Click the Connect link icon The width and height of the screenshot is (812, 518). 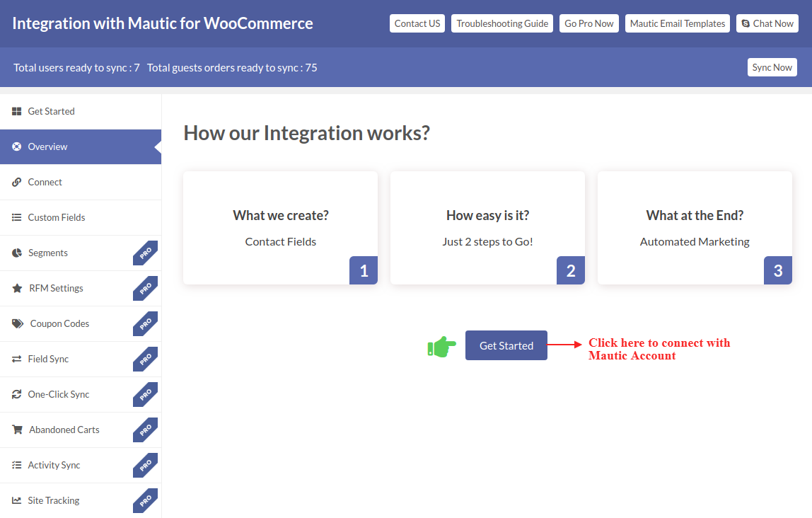coord(16,183)
